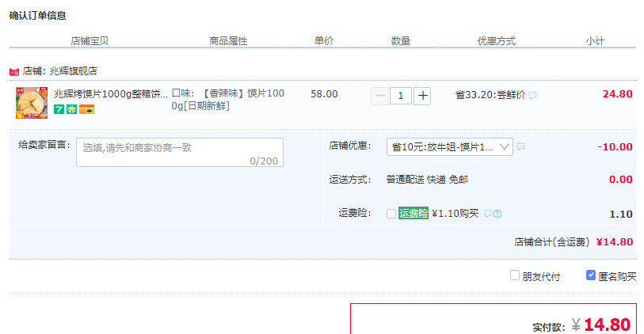Click the 优惠方式 column header
Screen dimensions: 644x334
[496, 41]
